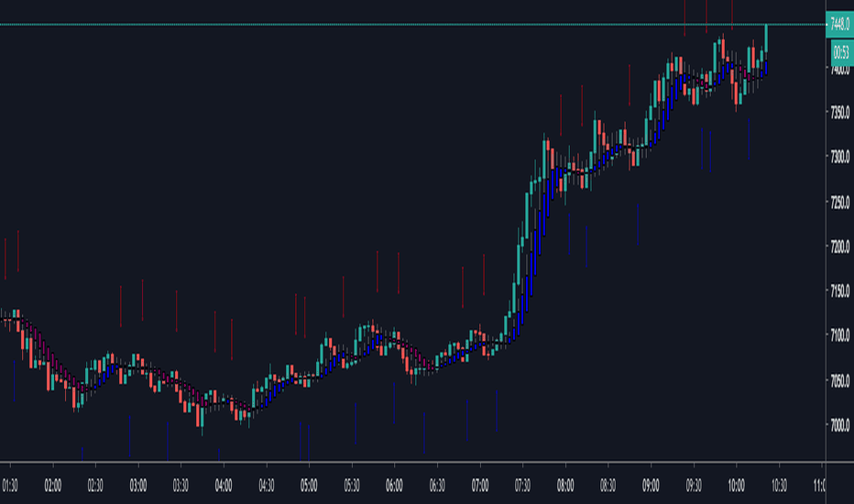Screen dimensions: 854x504
Task: Click the 06:00 time axis label
Action: click(x=394, y=486)
